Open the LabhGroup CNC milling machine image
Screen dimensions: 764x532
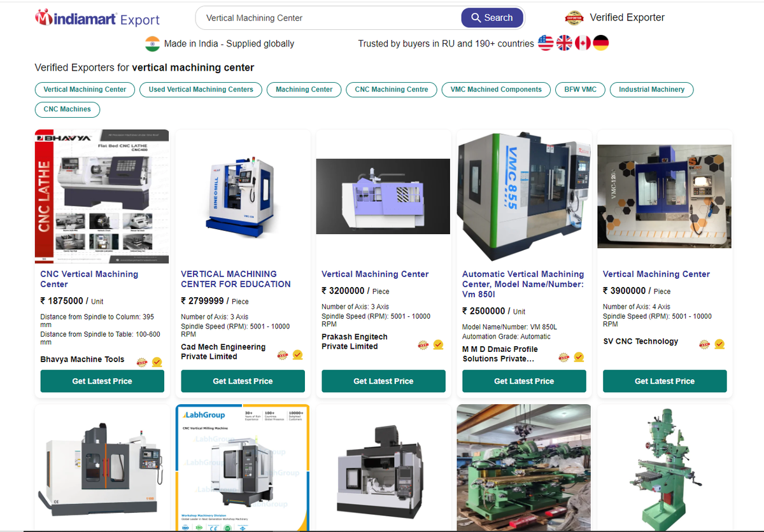[x=243, y=468]
